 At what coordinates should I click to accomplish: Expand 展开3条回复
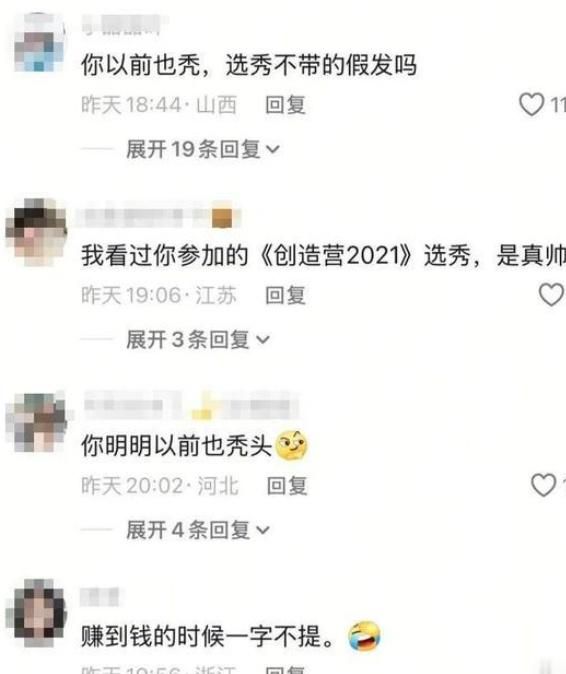tap(198, 340)
